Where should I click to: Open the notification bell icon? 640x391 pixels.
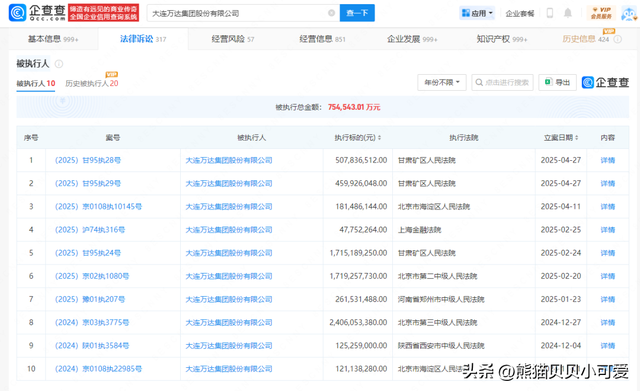[568, 13]
